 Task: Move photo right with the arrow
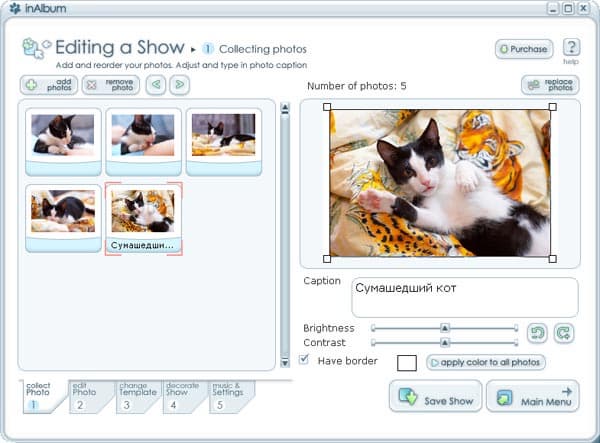(x=179, y=85)
